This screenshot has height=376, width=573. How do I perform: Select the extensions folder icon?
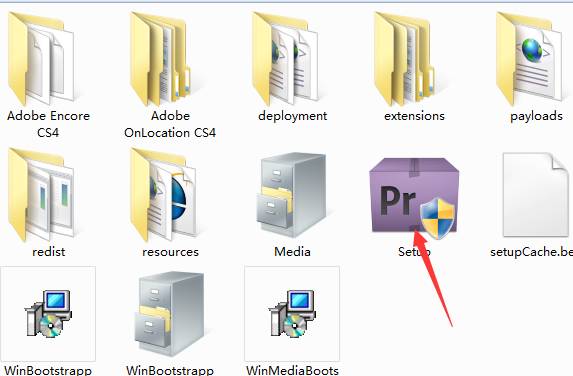tap(404, 58)
